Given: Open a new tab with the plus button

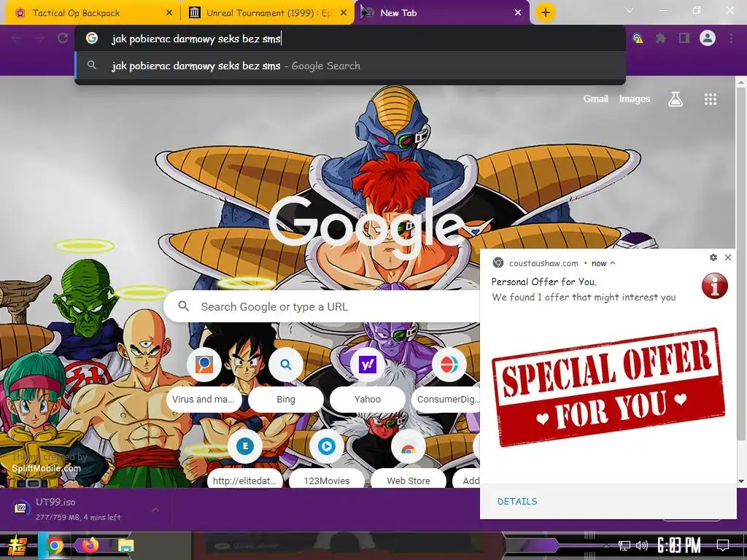Looking at the screenshot, I should point(546,12).
